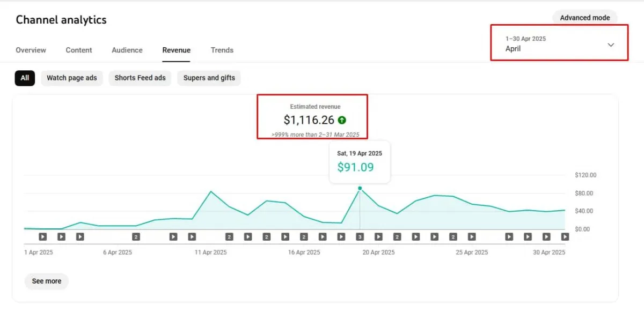Viewport: 644px width, 312px height.
Task: Click the video marker under 29 Apr
Action: pos(546,236)
